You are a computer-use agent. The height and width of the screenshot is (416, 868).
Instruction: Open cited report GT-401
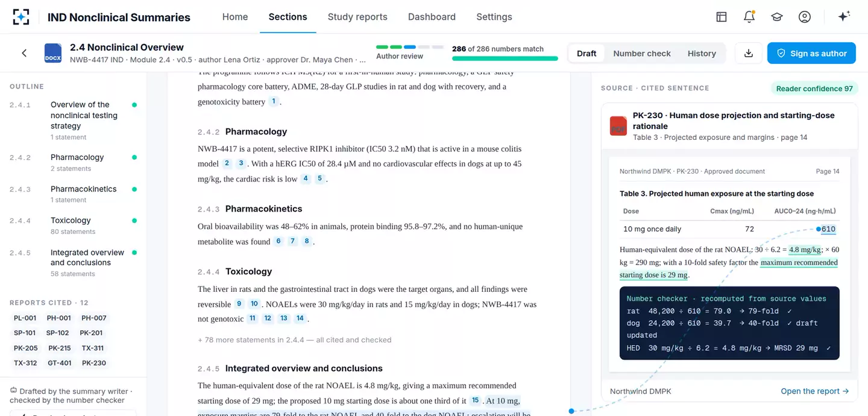coord(60,363)
